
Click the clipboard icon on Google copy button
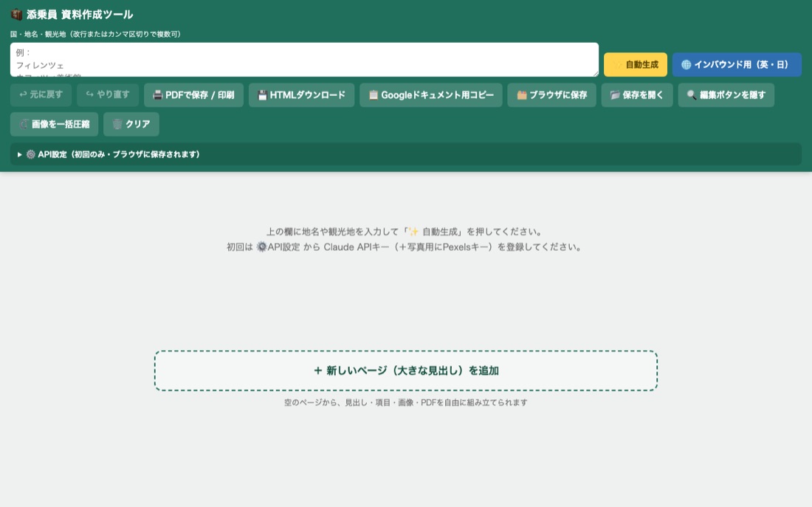[374, 95]
